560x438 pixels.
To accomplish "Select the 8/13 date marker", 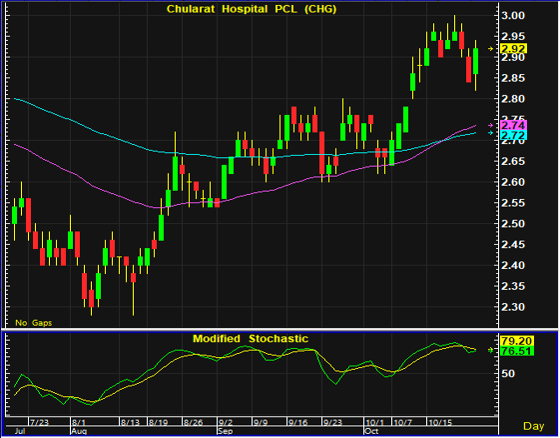I will point(130,423).
